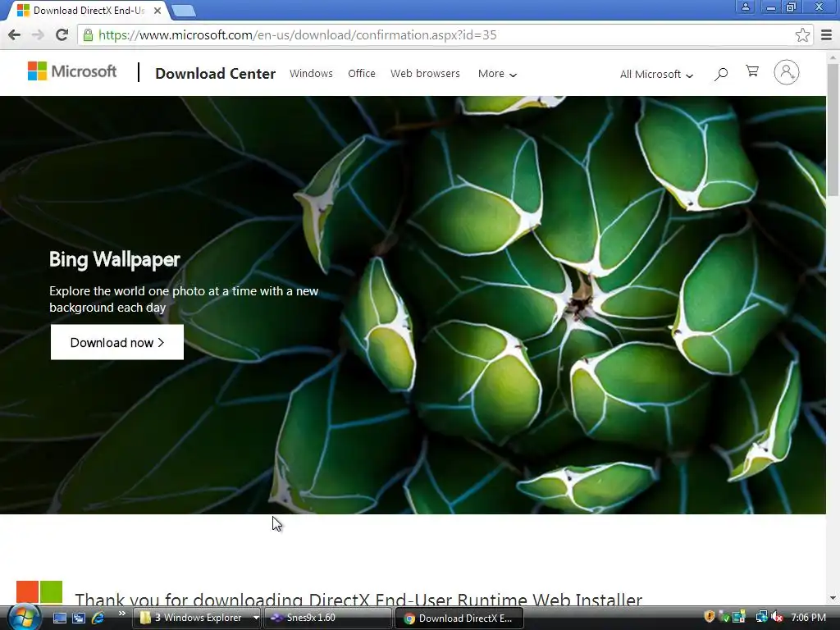Open a new tab button
840x630 pixels.
(x=184, y=11)
